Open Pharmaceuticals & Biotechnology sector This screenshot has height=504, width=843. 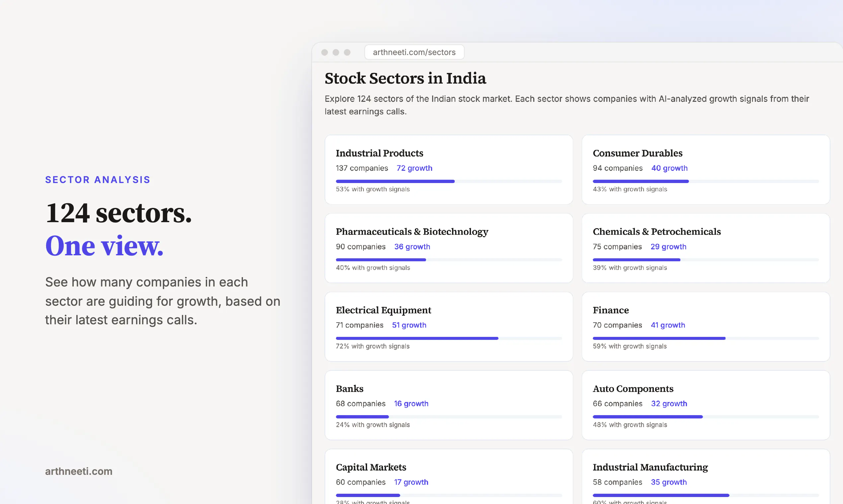pos(449,248)
